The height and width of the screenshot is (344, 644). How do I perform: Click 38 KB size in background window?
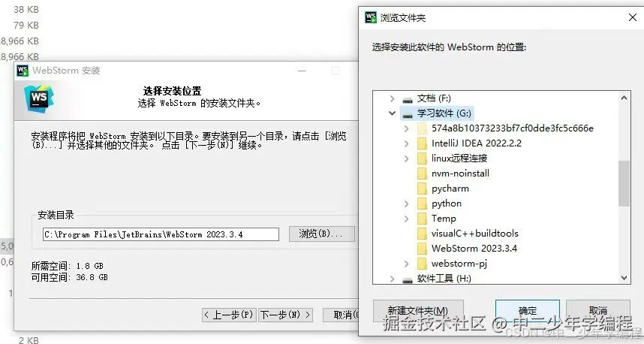pyautogui.click(x=26, y=10)
